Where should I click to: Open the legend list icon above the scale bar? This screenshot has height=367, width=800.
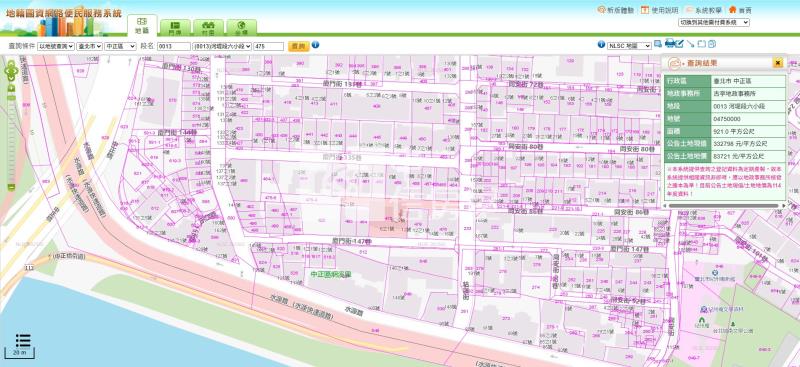click(23, 340)
